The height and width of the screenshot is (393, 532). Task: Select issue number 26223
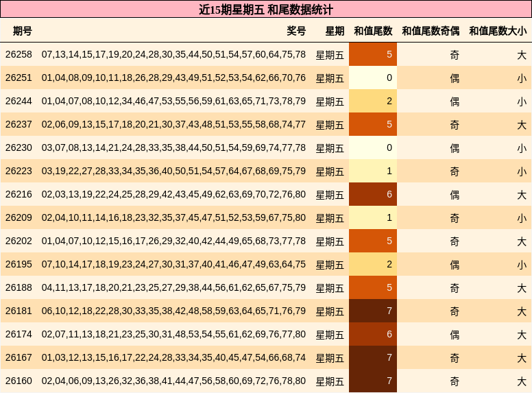19,171
